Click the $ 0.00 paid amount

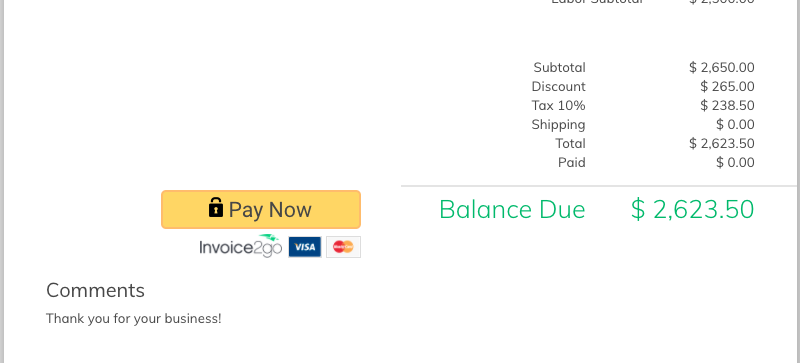pyautogui.click(x=735, y=162)
